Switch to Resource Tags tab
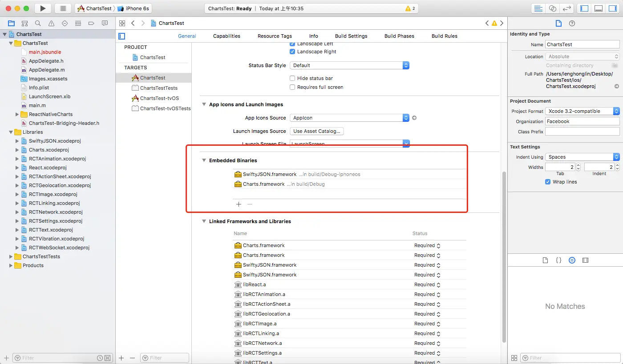 (x=275, y=36)
